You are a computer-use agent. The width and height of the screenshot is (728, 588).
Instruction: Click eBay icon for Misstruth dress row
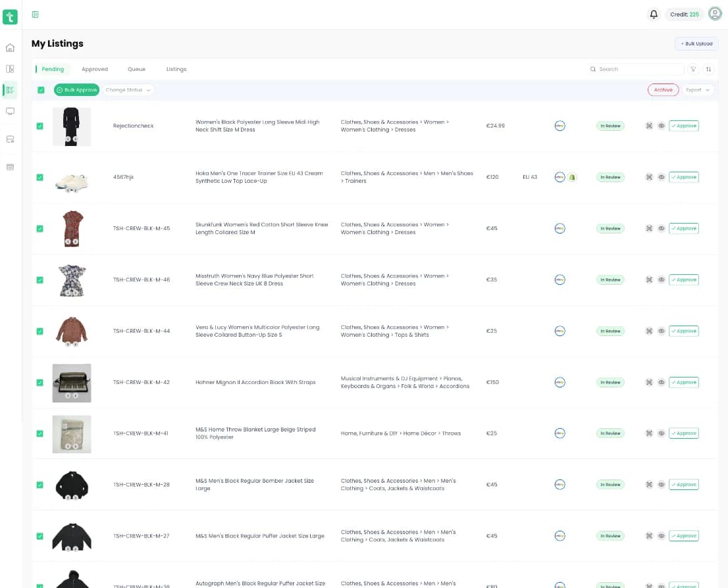(560, 280)
